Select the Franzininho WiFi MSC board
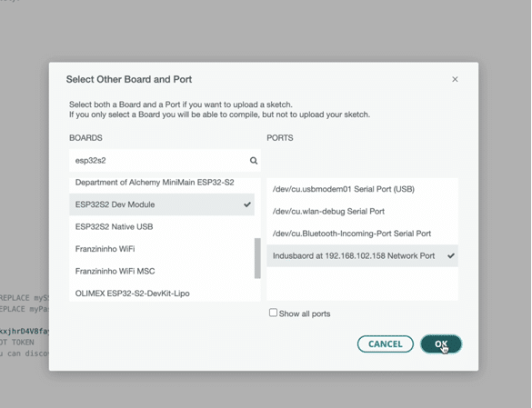Image resolution: width=532 pixels, height=408 pixels. click(x=162, y=271)
